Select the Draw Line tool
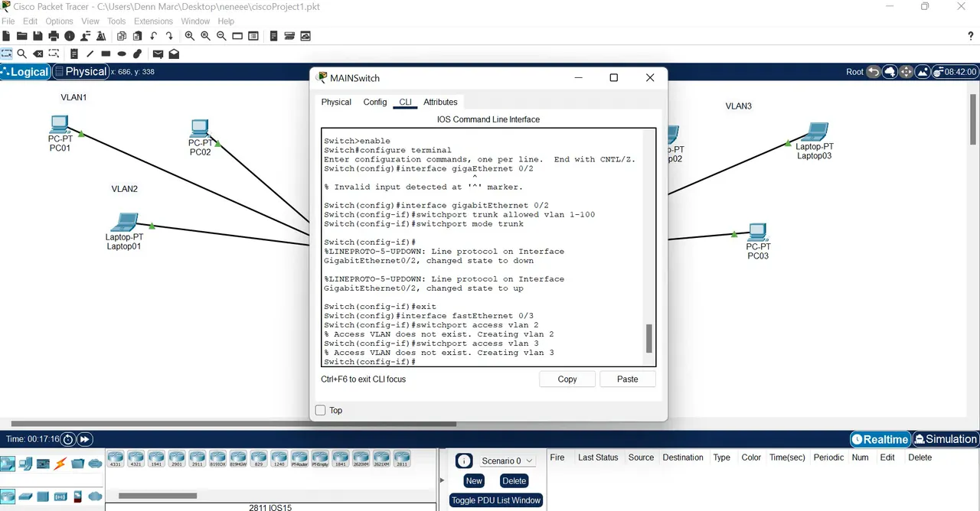The height and width of the screenshot is (511, 980). pyautogui.click(x=90, y=54)
